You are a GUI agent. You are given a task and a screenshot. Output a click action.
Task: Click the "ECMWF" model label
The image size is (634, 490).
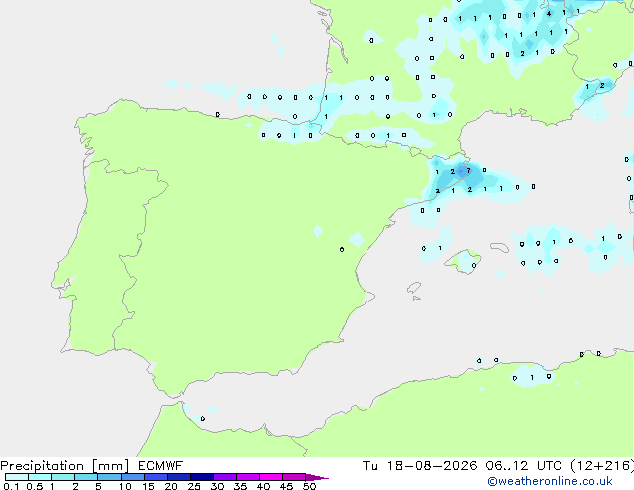tap(161, 466)
